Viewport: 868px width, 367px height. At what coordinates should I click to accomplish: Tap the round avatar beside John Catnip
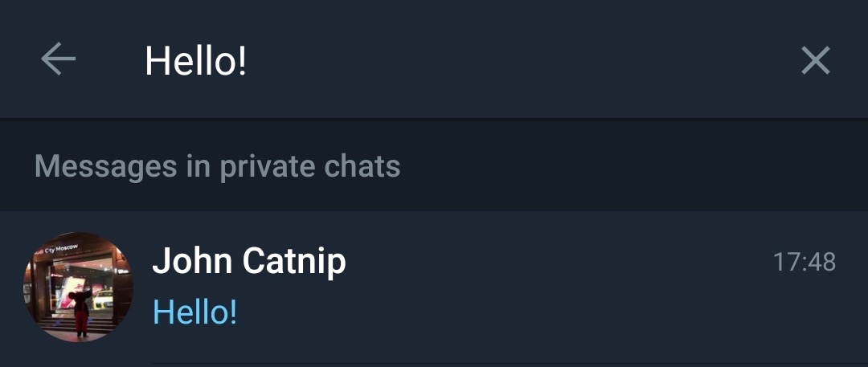coord(79,287)
